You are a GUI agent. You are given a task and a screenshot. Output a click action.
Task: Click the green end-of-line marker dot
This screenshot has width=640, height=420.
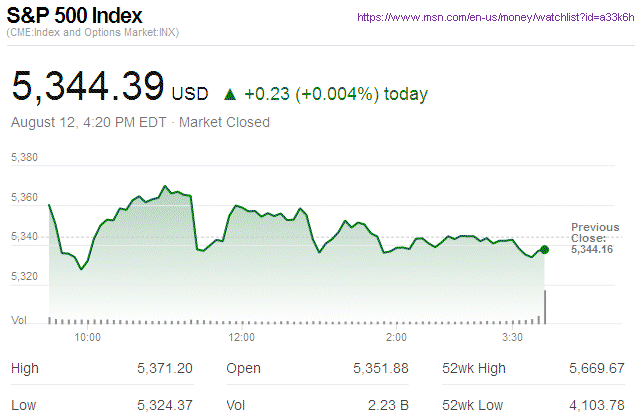pos(544,249)
